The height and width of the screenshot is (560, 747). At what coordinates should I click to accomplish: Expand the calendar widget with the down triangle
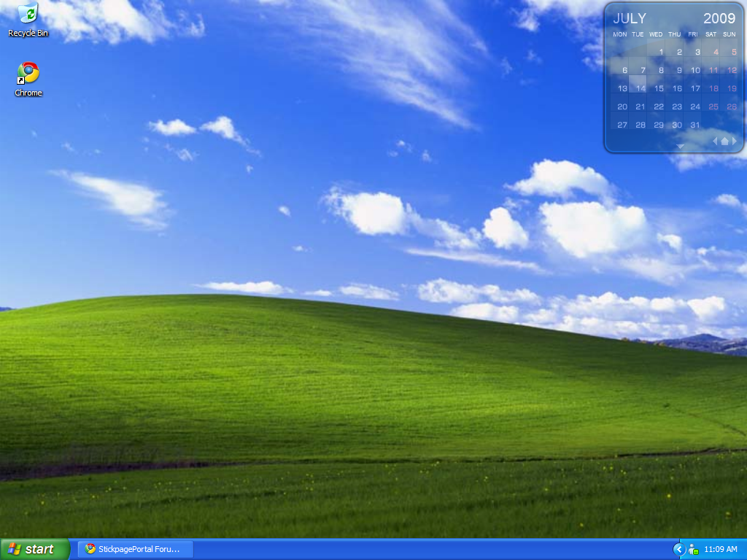pyautogui.click(x=681, y=147)
